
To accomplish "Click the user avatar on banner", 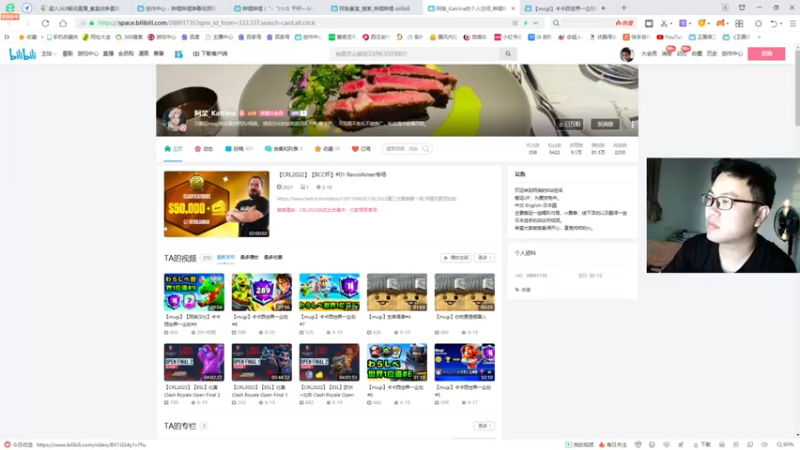I will pos(174,119).
